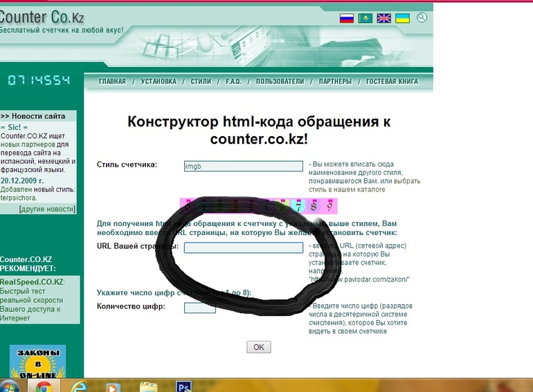Image resolution: width=533 pixels, height=392 pixels.
Task: Switch site language to Russian flag
Action: 347,18
